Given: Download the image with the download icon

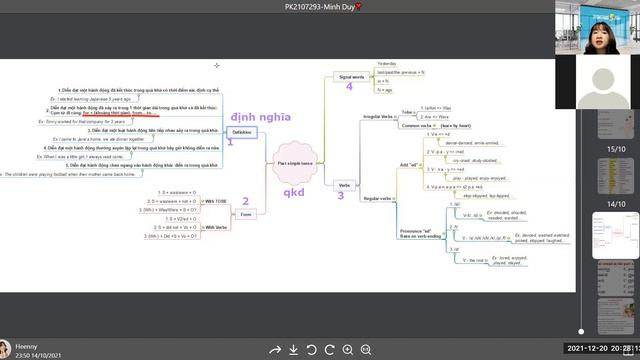Looking at the screenshot, I should coord(293,350).
